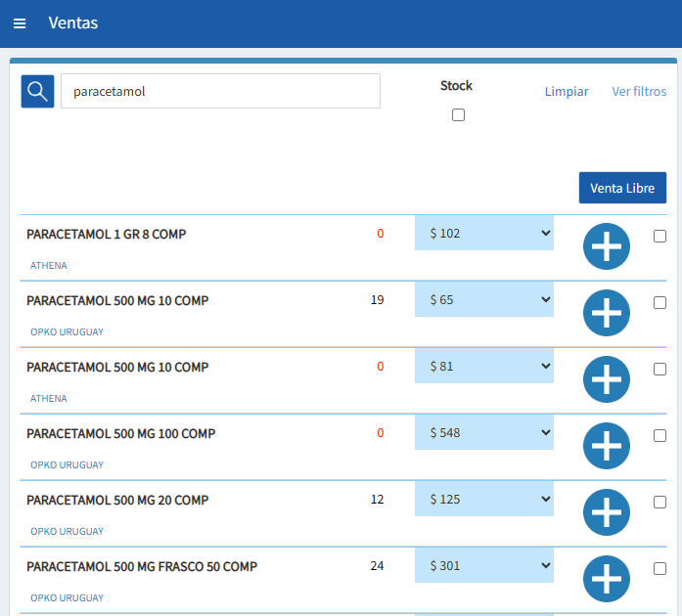Open Ver filtros link
Viewport: 682px width, 616px height.
coord(639,92)
